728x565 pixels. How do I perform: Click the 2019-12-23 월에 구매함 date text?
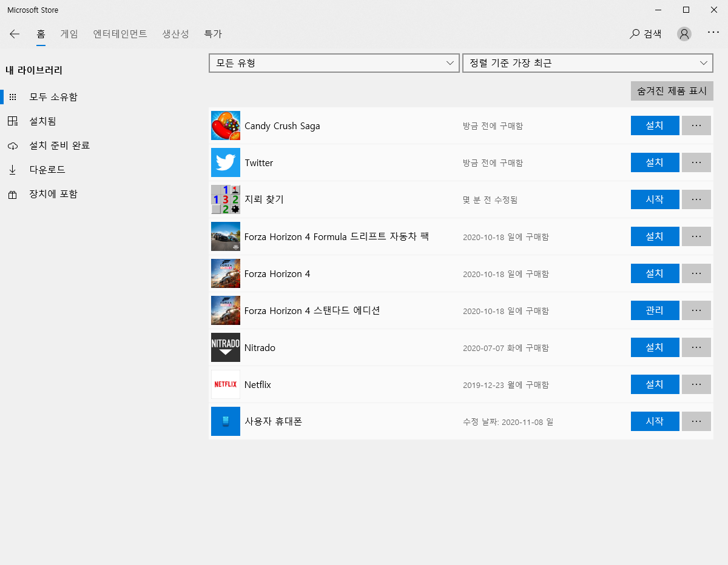coord(506,385)
